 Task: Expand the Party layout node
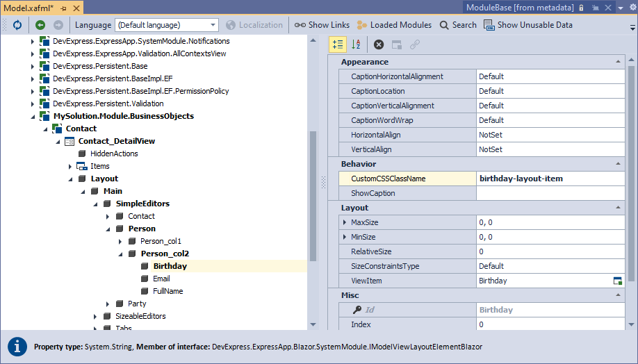coord(108,304)
